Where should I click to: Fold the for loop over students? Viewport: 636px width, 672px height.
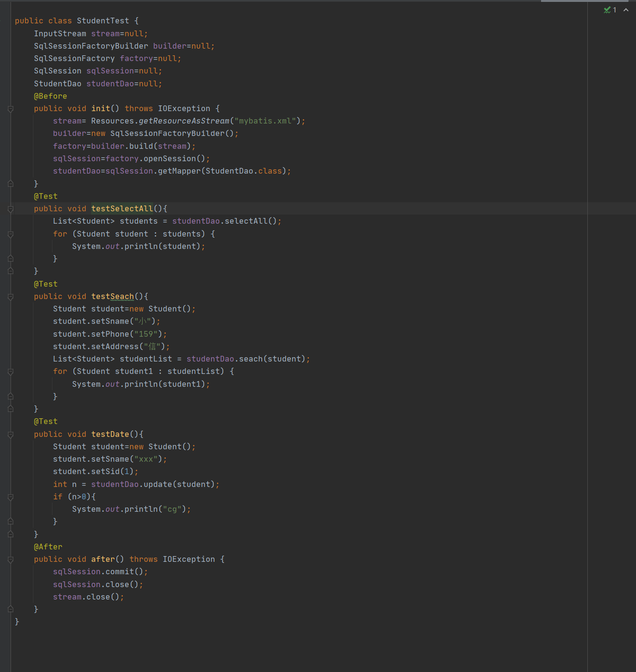click(10, 235)
